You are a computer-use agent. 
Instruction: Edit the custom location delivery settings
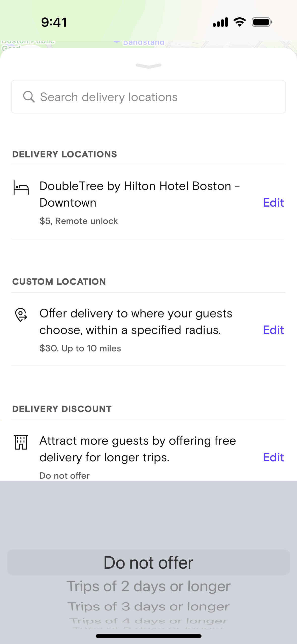point(273,330)
